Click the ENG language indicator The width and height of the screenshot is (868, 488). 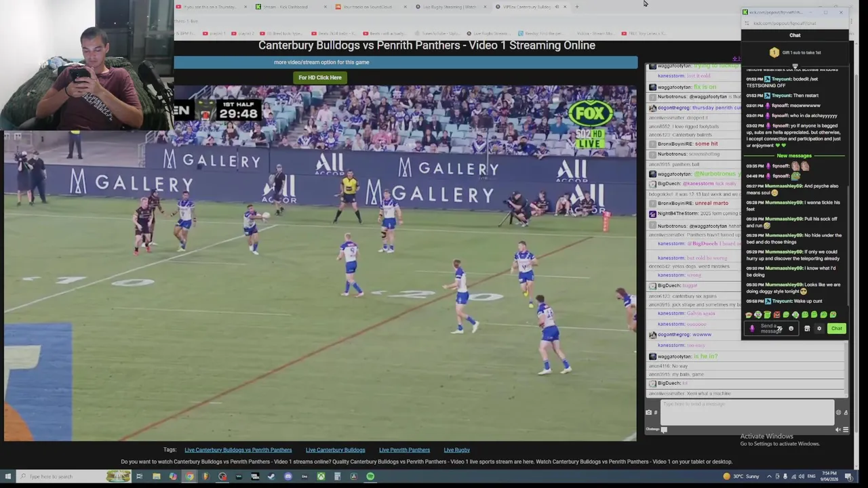(811, 476)
